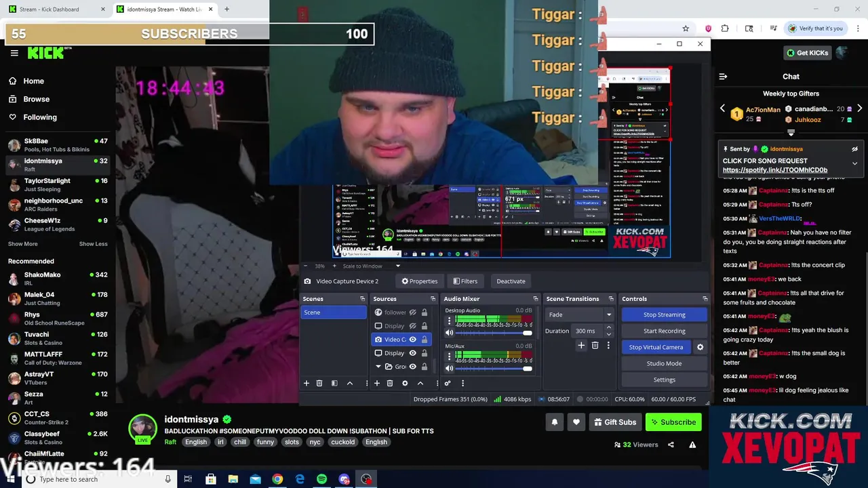Show next Weekly top Gifters arrow

(x=859, y=108)
